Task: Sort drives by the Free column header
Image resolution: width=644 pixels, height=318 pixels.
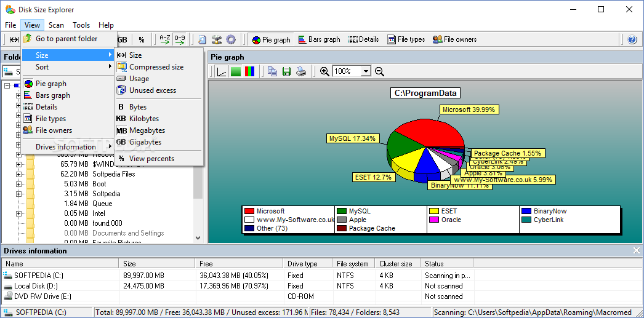Action: tap(239, 264)
